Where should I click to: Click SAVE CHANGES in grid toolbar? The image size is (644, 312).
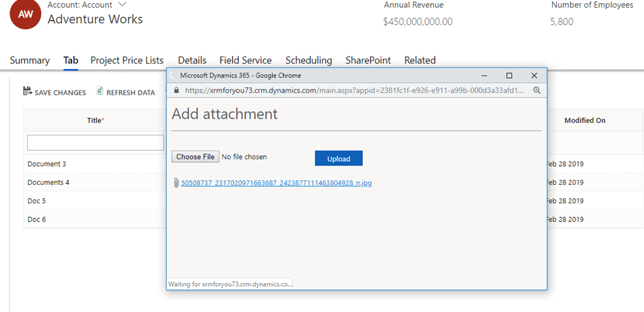(55, 92)
